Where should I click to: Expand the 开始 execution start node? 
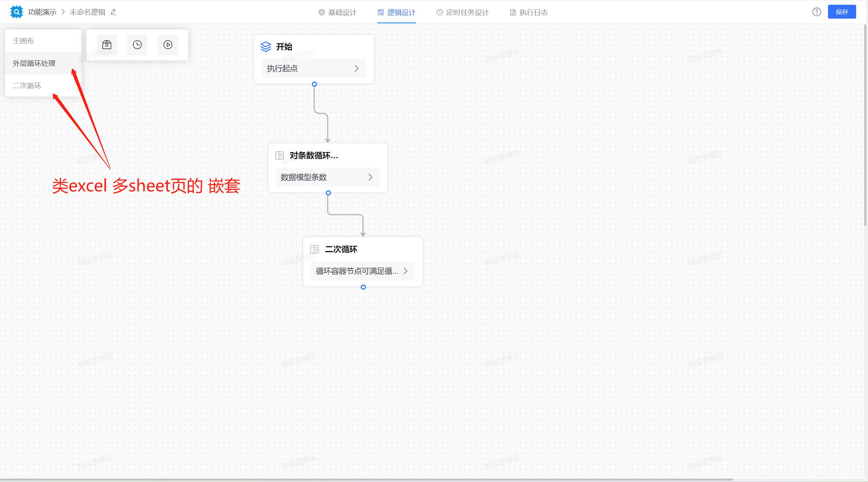(357, 68)
